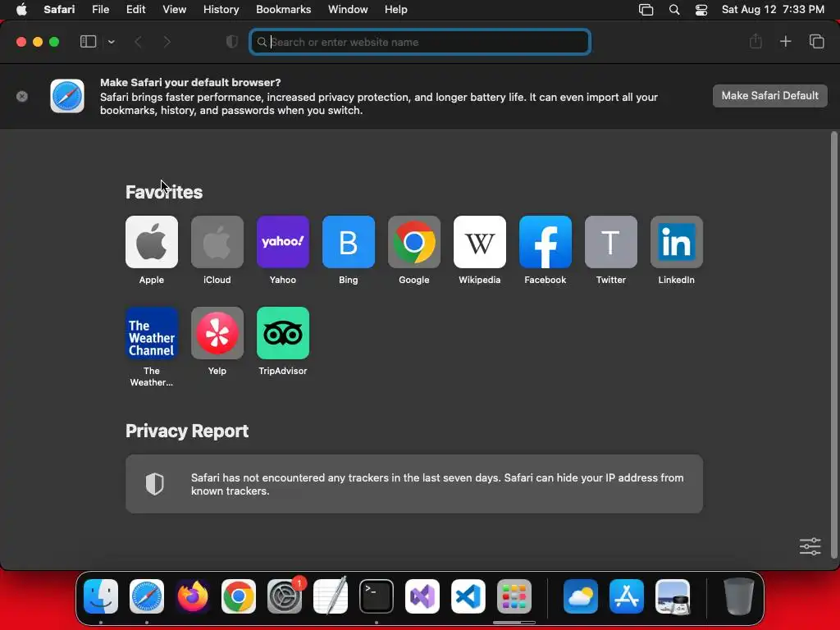Click the Share toolbar icon

coord(756,41)
